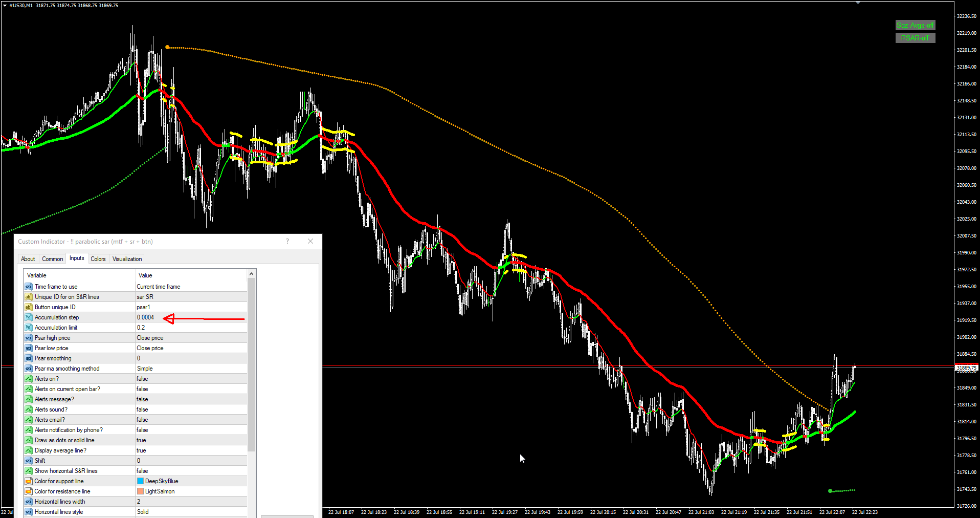Select the 'false' value of Alerts on?
The image size is (980, 518).
point(142,379)
